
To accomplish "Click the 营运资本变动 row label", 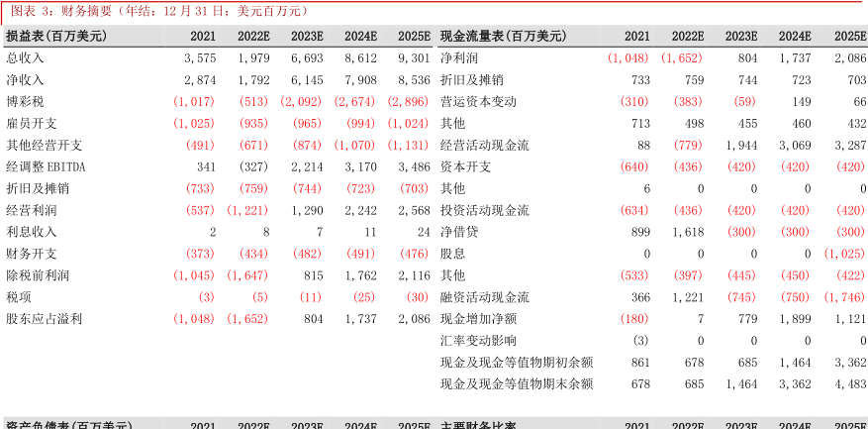I will [478, 101].
